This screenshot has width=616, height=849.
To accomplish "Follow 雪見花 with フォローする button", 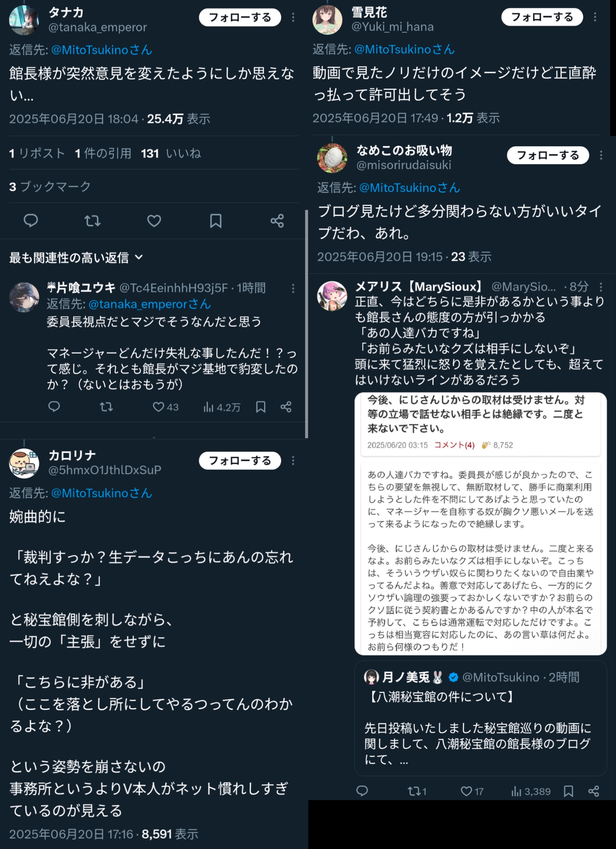I will coord(542,17).
